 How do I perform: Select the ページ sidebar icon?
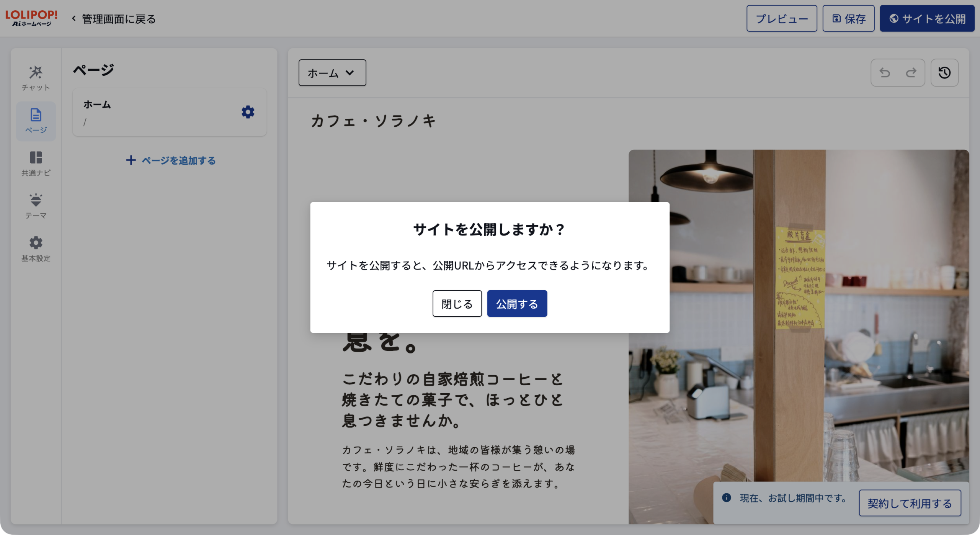36,121
